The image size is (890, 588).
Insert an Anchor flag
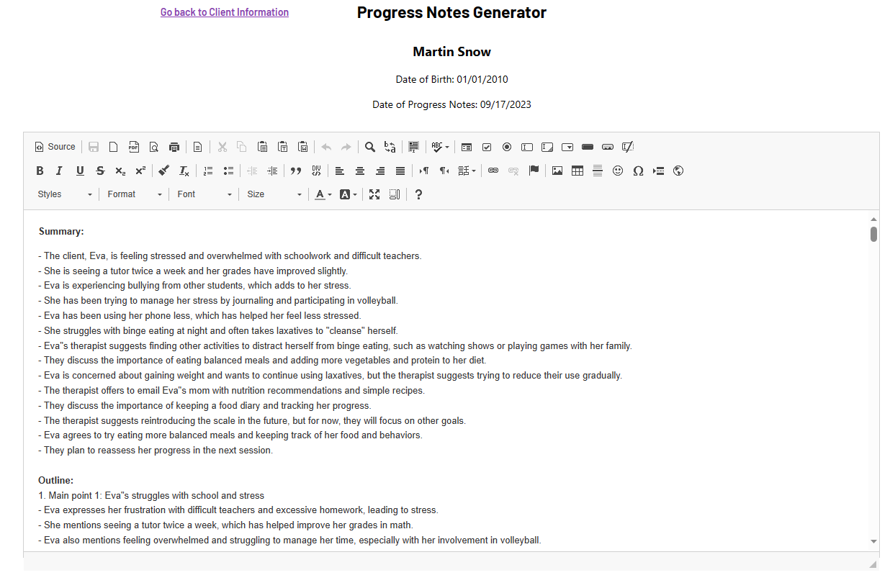(534, 171)
